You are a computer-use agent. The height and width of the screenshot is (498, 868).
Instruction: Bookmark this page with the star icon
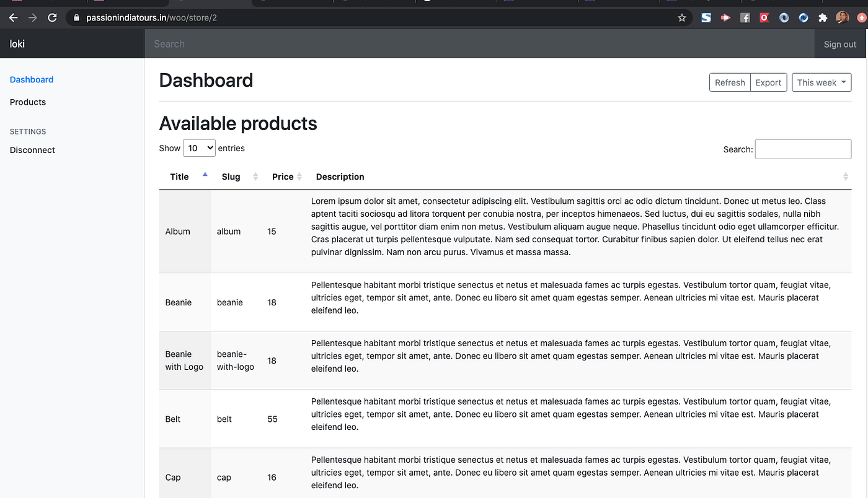click(x=682, y=18)
